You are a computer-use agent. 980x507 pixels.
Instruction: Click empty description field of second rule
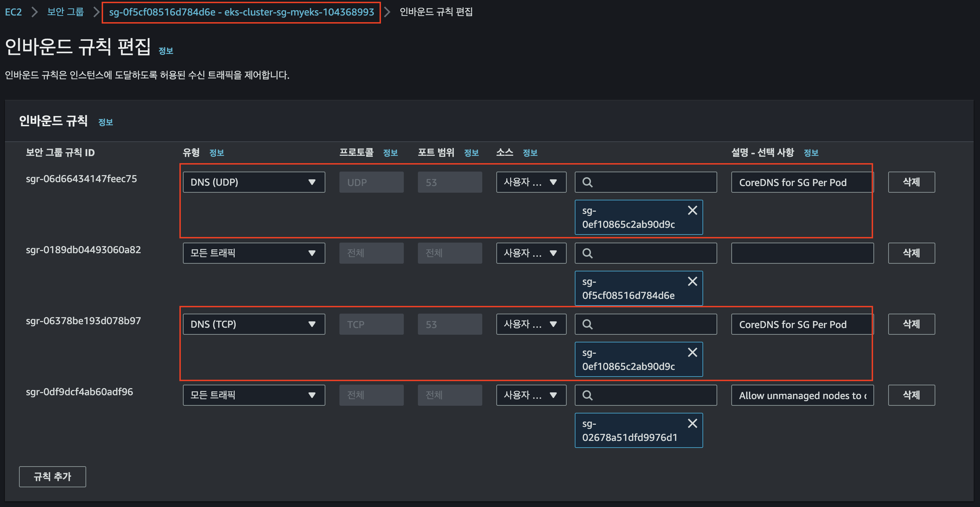[802, 253]
